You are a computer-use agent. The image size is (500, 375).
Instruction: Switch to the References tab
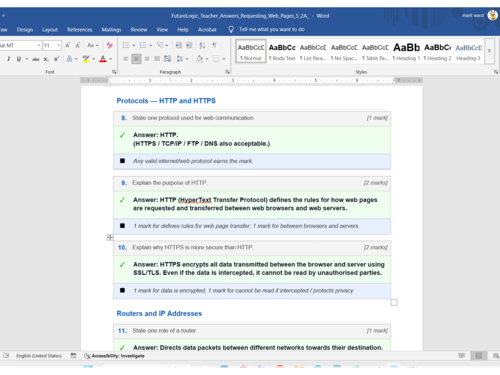pos(79,30)
